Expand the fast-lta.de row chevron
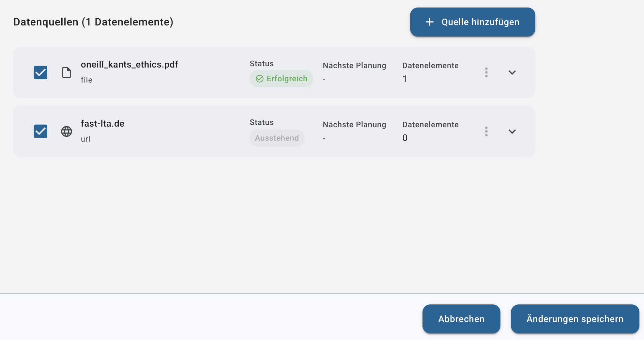The height and width of the screenshot is (340, 644). pyautogui.click(x=512, y=131)
